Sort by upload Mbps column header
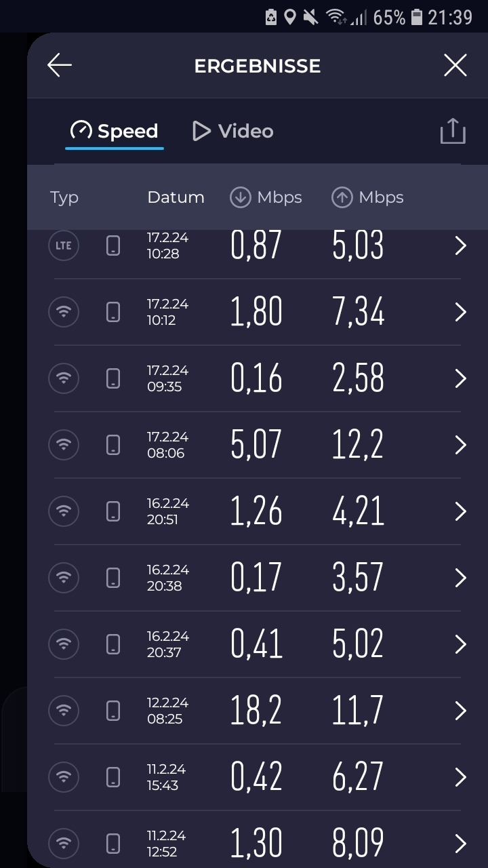 click(367, 197)
